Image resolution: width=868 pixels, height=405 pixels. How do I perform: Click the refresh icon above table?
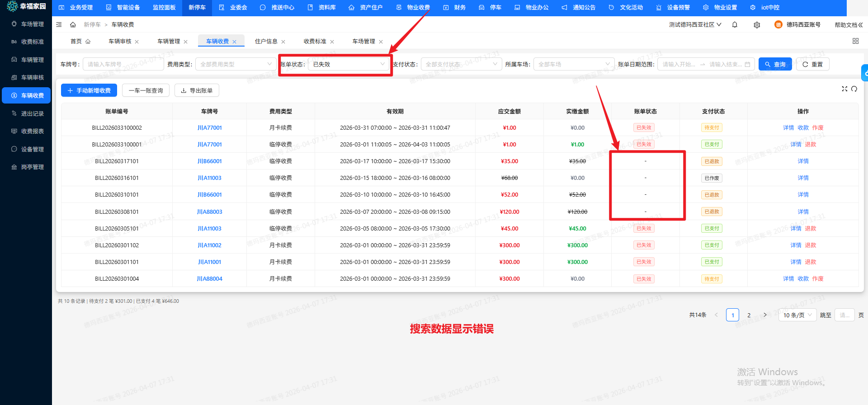[854, 89]
